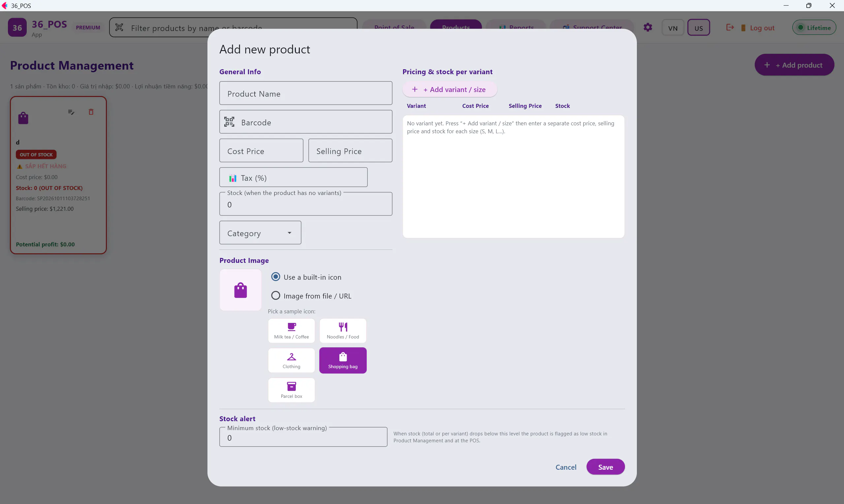
Task: Click the Filter products search field
Action: 233,27
